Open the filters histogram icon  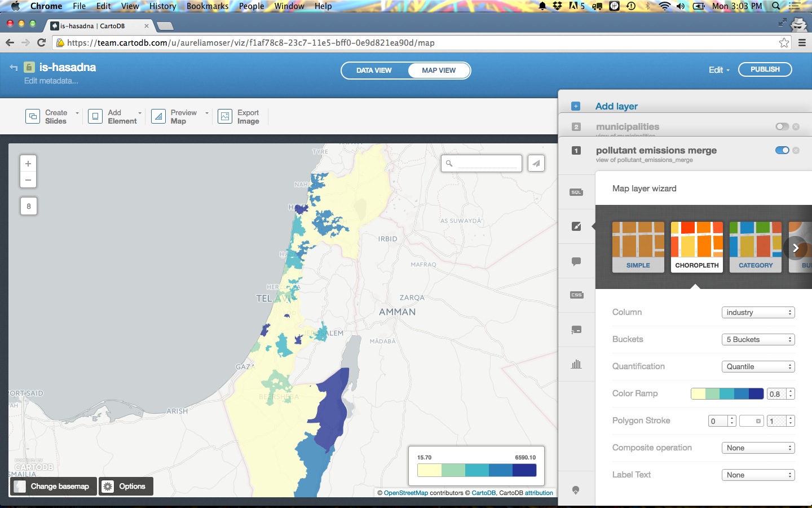(x=576, y=364)
